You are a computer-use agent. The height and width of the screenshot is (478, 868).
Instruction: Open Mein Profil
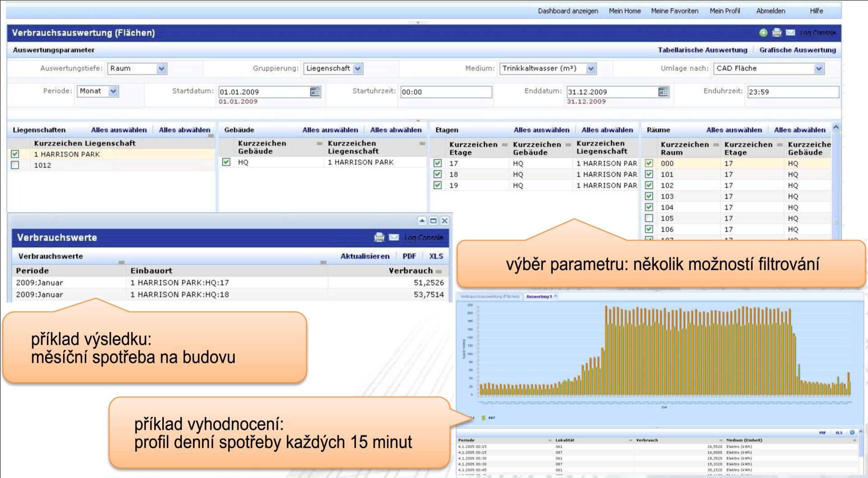pyautogui.click(x=725, y=11)
